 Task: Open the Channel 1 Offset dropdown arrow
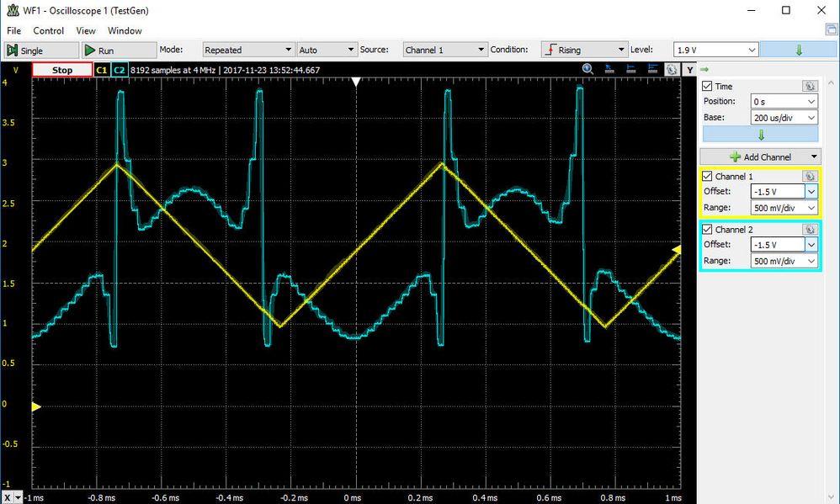tap(811, 191)
